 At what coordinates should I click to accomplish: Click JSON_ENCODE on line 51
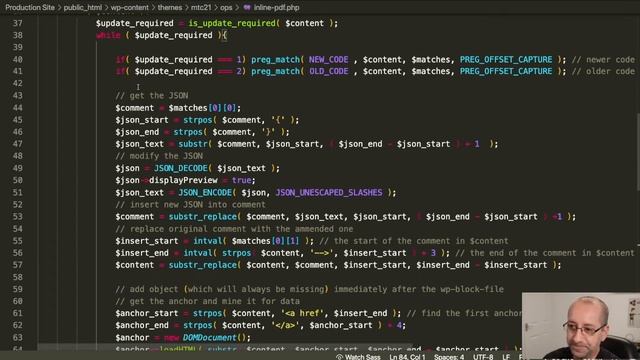tap(204, 192)
